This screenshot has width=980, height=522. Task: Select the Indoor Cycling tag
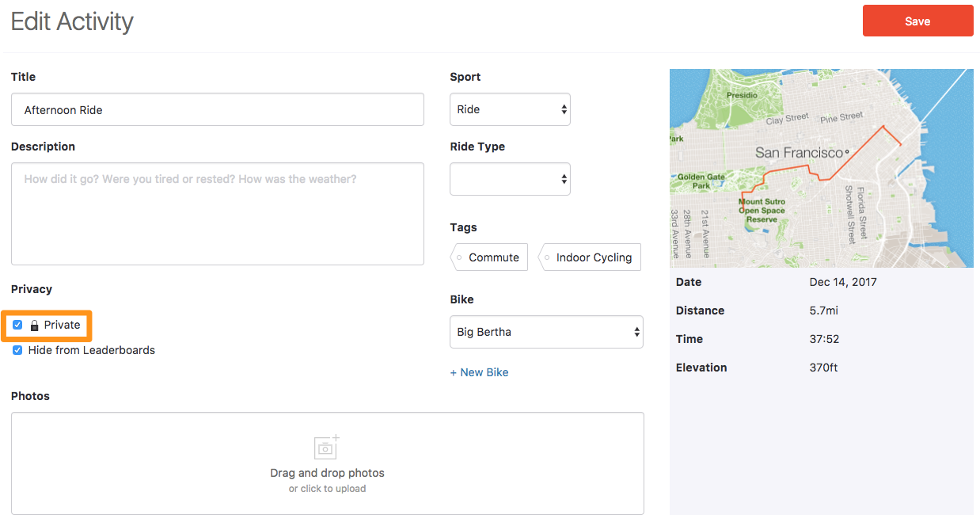click(x=589, y=257)
